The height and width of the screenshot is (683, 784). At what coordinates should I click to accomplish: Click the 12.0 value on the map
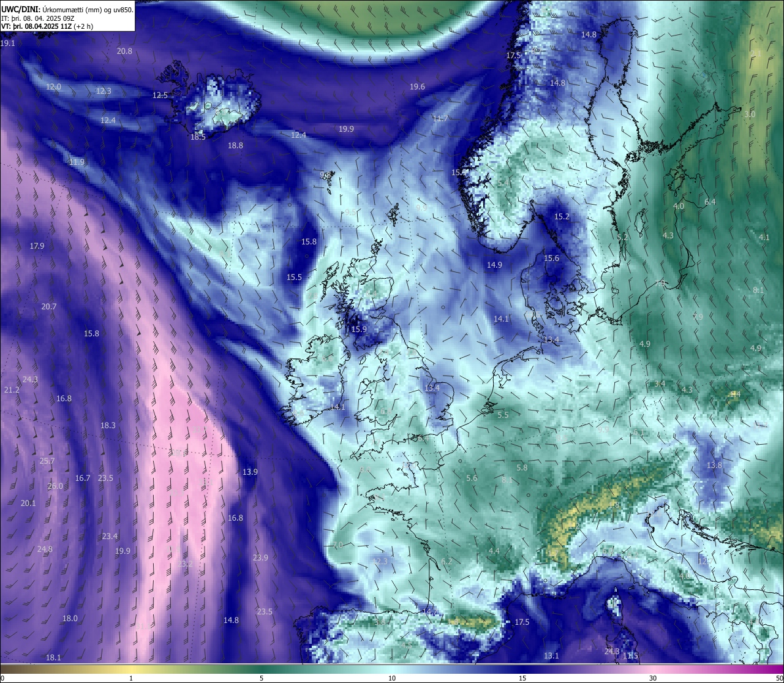coord(53,87)
